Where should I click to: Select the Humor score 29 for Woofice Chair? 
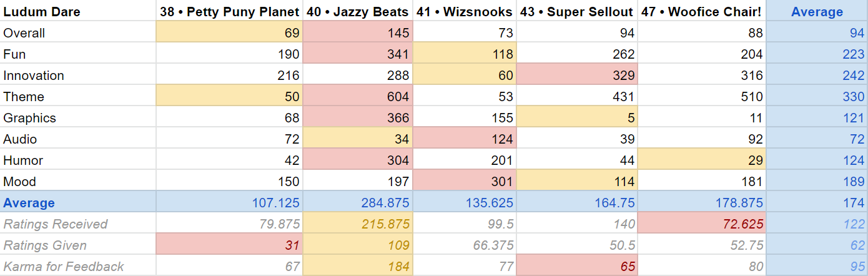pyautogui.click(x=702, y=160)
